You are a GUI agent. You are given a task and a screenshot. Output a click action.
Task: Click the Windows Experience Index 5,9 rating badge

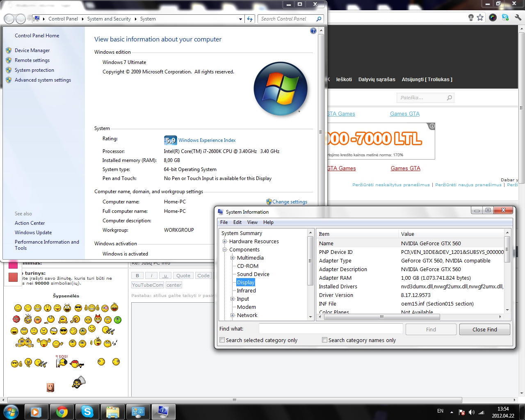[x=170, y=140]
